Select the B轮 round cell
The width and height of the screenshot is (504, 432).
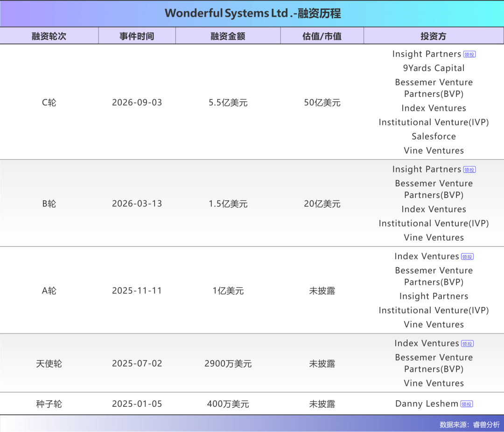click(x=49, y=204)
